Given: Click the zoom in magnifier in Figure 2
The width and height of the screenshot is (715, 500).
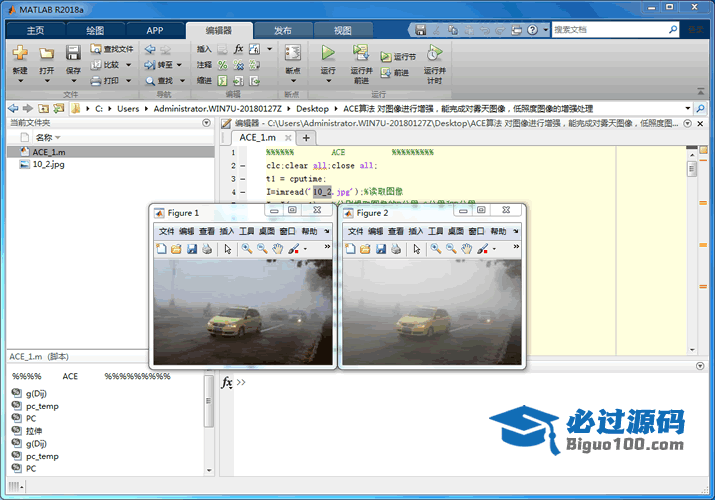Looking at the screenshot, I should click(x=435, y=248).
